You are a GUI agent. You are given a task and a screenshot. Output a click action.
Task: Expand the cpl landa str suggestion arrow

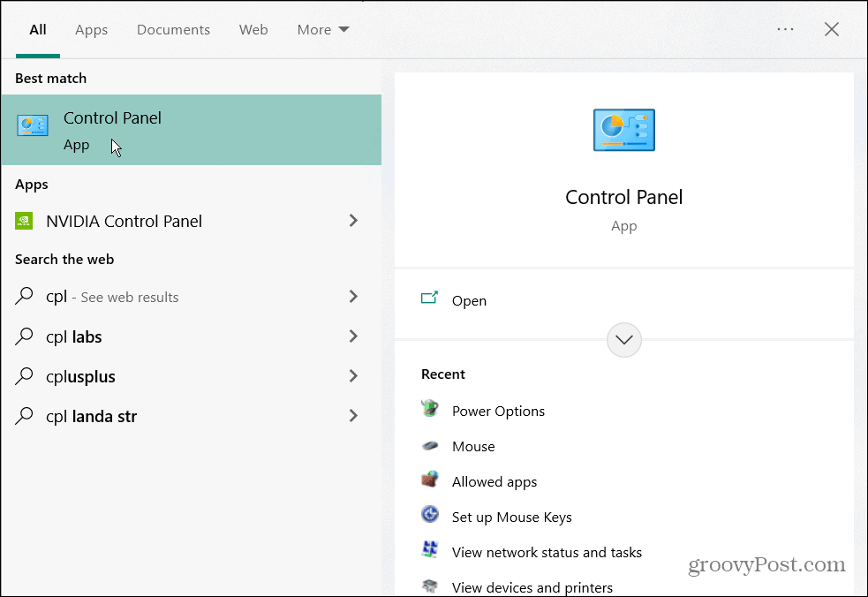point(353,416)
